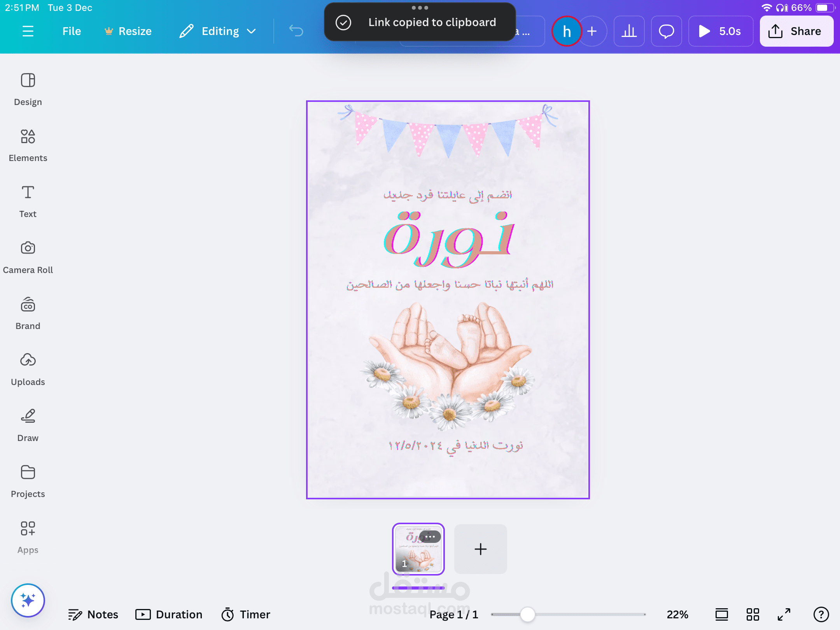Click the Magic assistant sparkle button
840x630 pixels.
(28, 600)
